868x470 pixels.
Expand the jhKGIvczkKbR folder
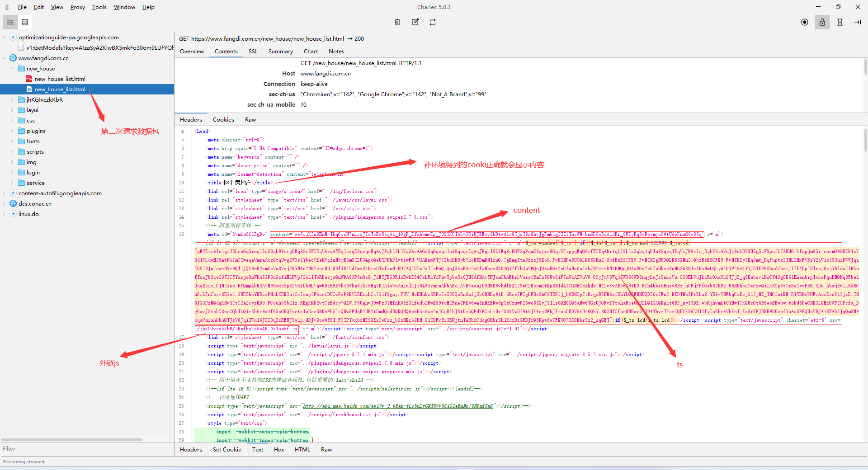pyautogui.click(x=12, y=99)
